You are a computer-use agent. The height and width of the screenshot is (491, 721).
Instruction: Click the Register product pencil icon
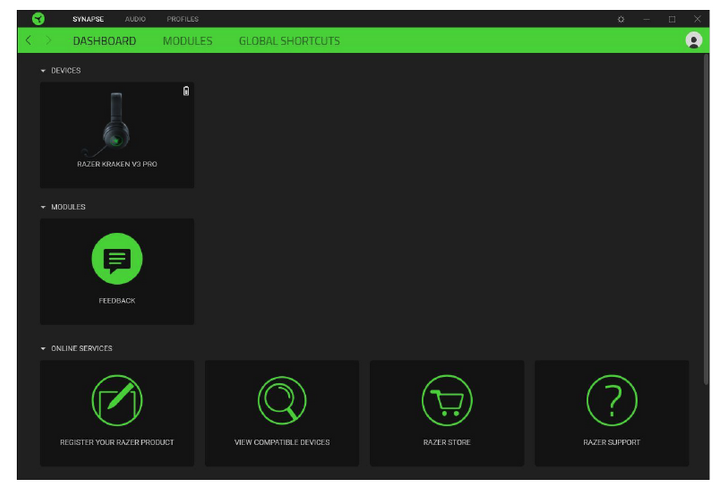(117, 400)
